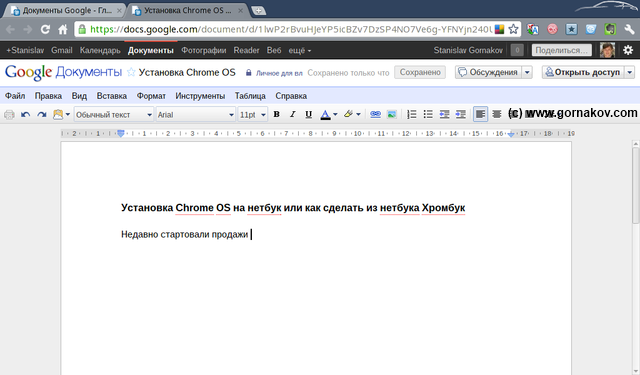Click the left indent marker on the ruler
Viewport: 640px width, 375px height.
[x=120, y=133]
